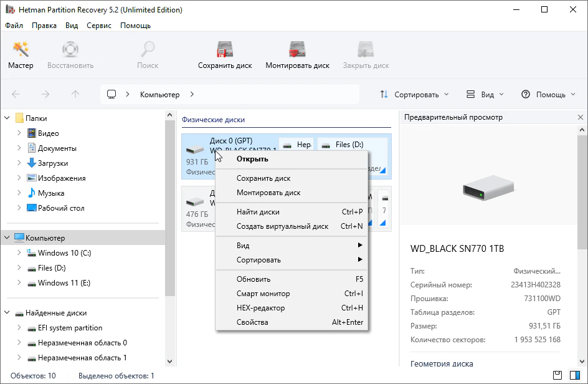Toggle the preview pane icon in status bar
Image resolution: width=588 pixels, height=384 pixels.
pos(574,376)
